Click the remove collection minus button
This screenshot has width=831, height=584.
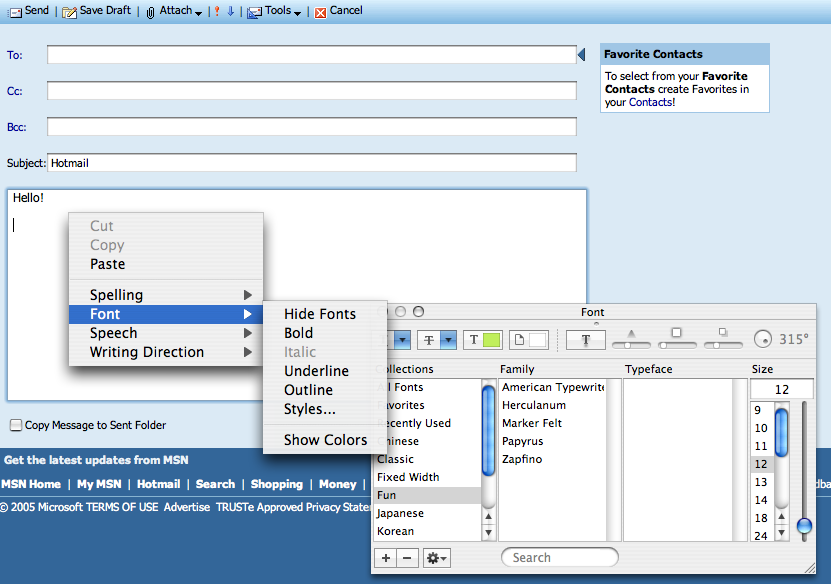[x=408, y=558]
